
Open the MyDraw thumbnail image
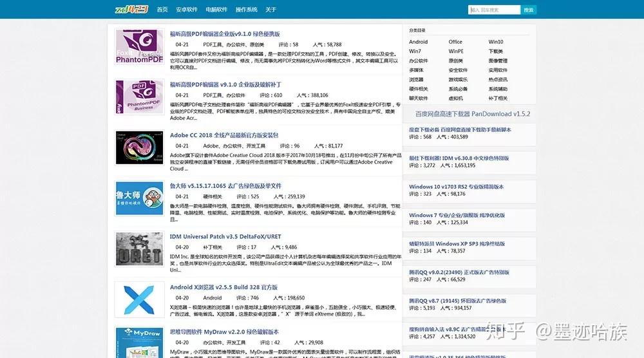139,343
